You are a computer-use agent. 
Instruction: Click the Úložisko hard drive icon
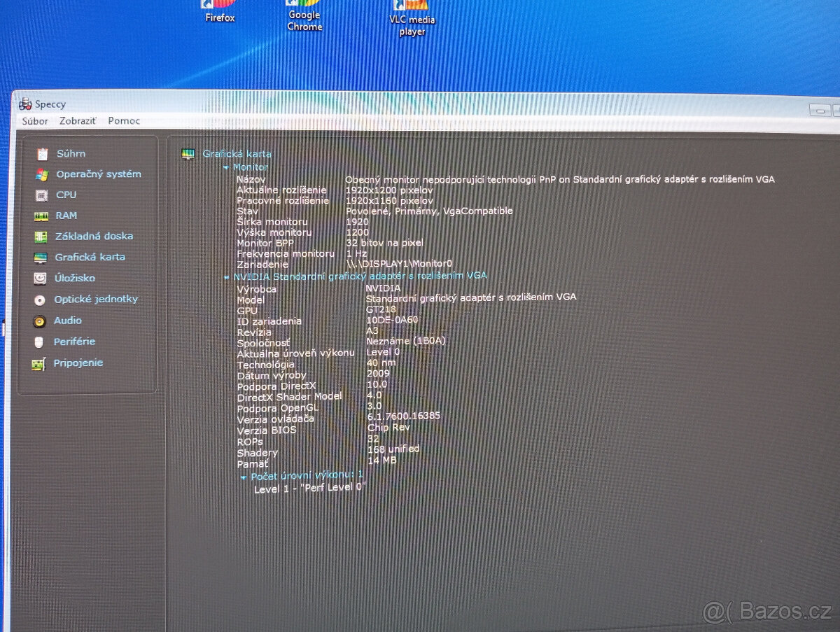[x=41, y=279]
